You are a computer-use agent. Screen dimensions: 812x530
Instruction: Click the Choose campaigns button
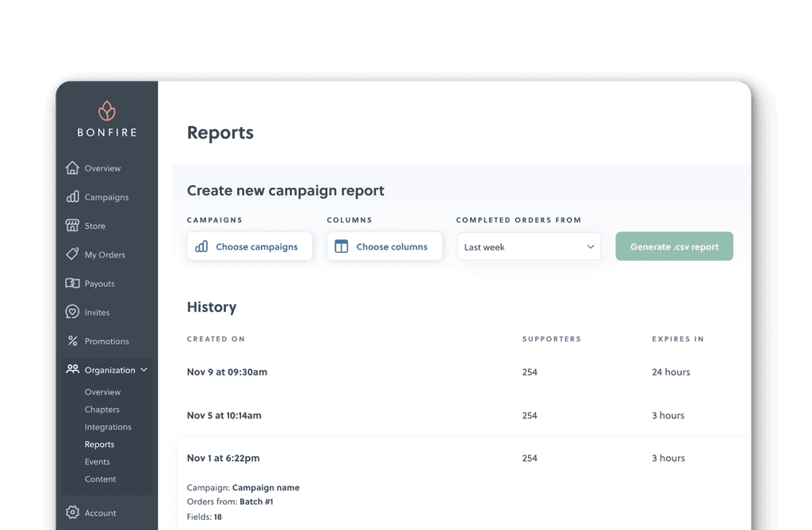pyautogui.click(x=249, y=246)
